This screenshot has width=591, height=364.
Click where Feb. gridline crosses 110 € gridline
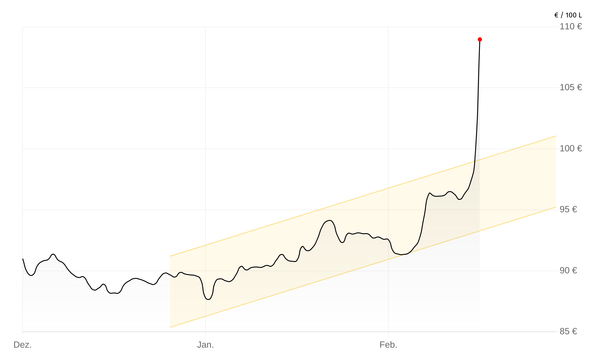click(388, 27)
